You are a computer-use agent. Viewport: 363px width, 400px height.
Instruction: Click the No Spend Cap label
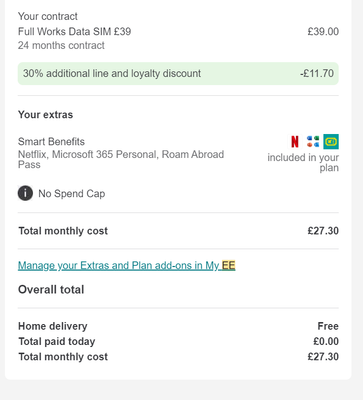coord(72,194)
